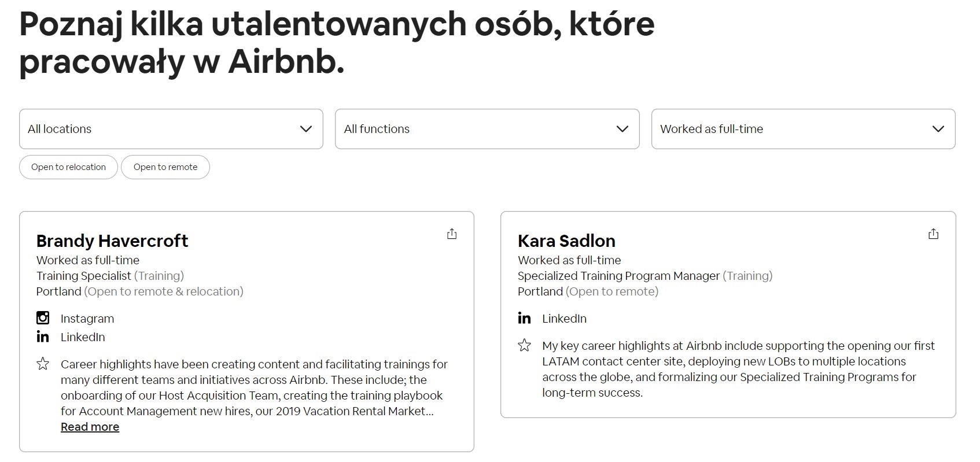Image resolution: width=980 pixels, height=462 pixels.
Task: Visit Kara Sadlon's LinkedIn text link
Action: [564, 319]
